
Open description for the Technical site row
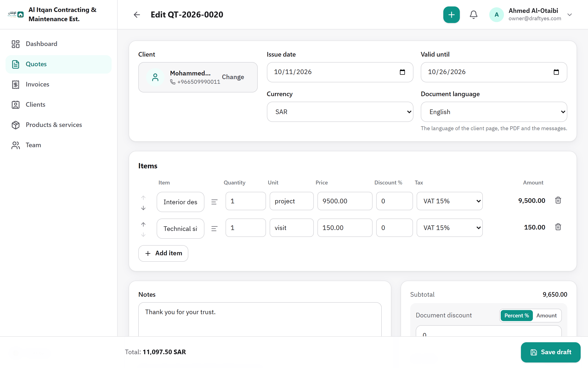tap(214, 229)
